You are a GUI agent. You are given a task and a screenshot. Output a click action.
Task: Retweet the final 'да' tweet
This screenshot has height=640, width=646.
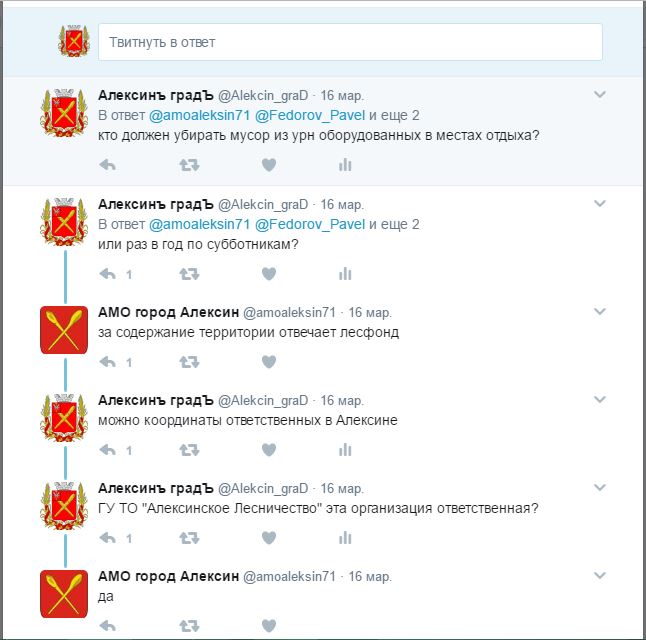pos(190,626)
